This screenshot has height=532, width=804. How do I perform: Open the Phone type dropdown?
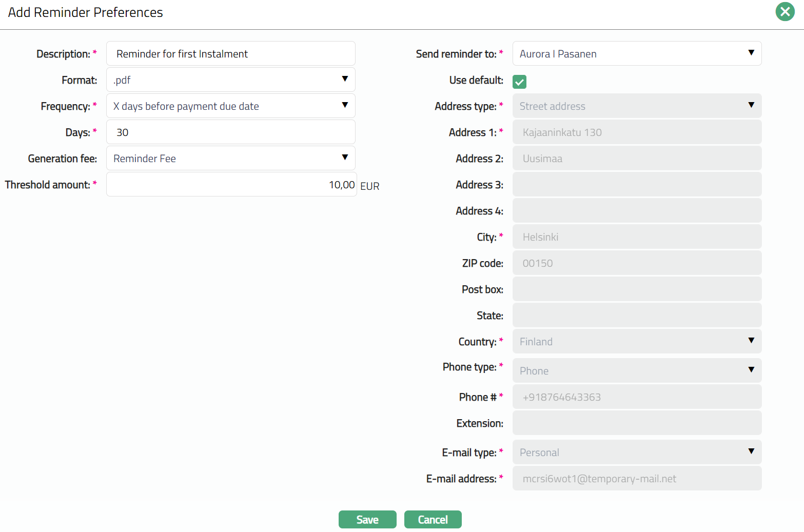(x=636, y=371)
